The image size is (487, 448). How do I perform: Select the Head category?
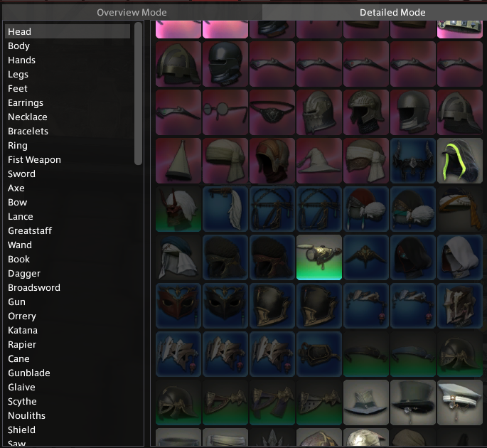click(x=68, y=31)
